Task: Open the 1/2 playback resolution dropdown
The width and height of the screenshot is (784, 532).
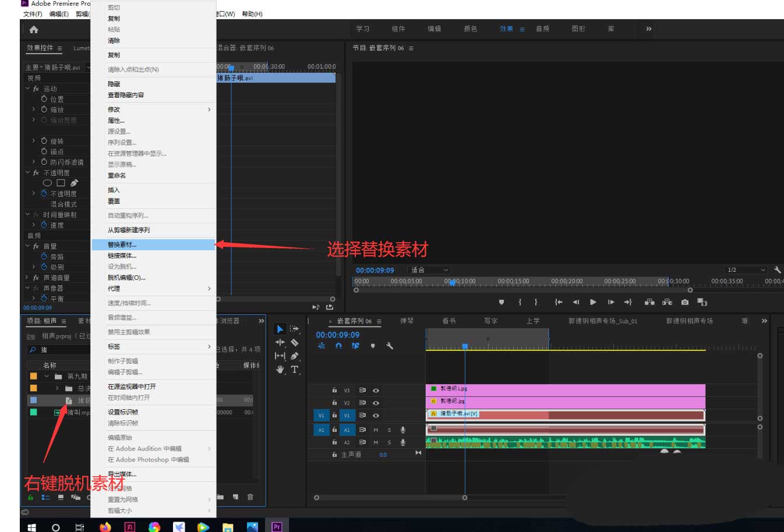Action: (746, 270)
